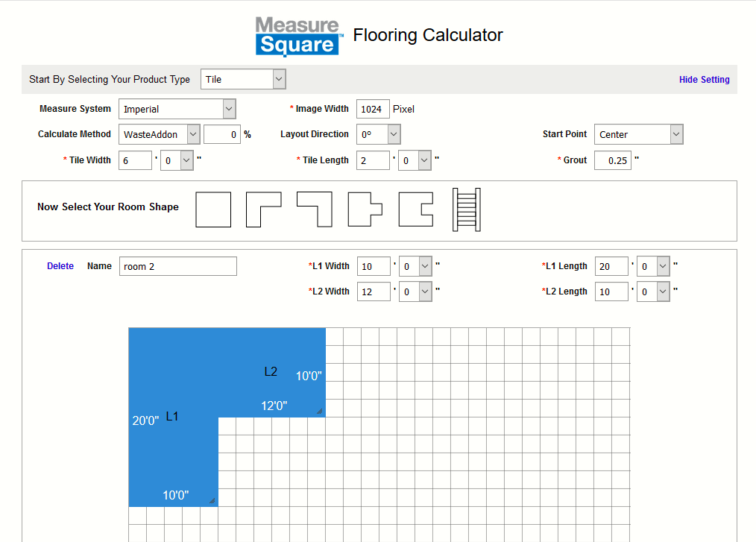Click the Grout size field
This screenshot has width=756, height=542.
(613, 160)
